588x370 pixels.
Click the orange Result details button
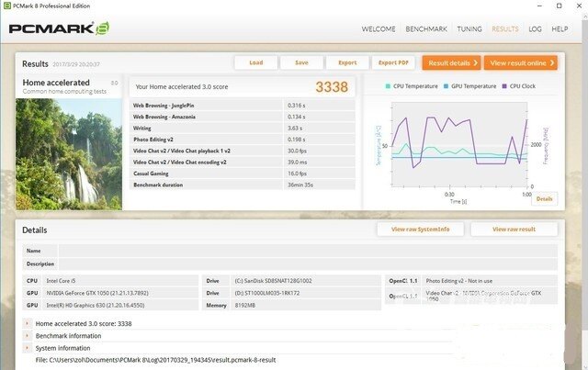pos(451,62)
